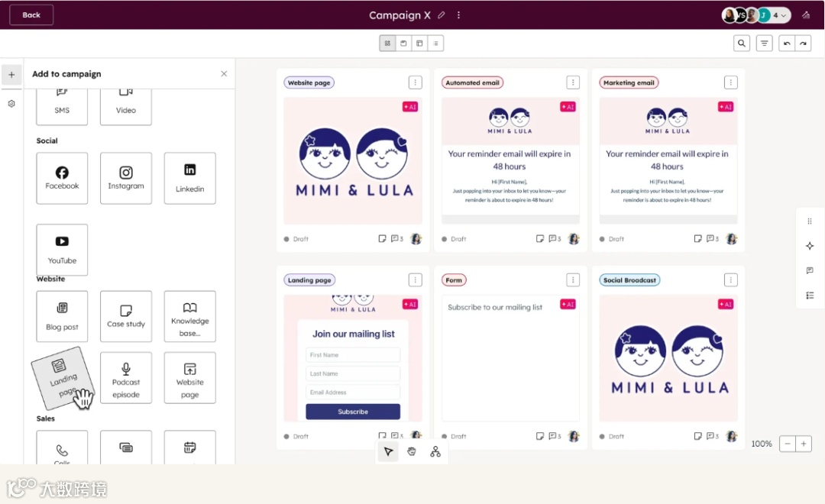This screenshot has height=504, width=825.
Task: Open Website page card options menu
Action: [x=415, y=82]
